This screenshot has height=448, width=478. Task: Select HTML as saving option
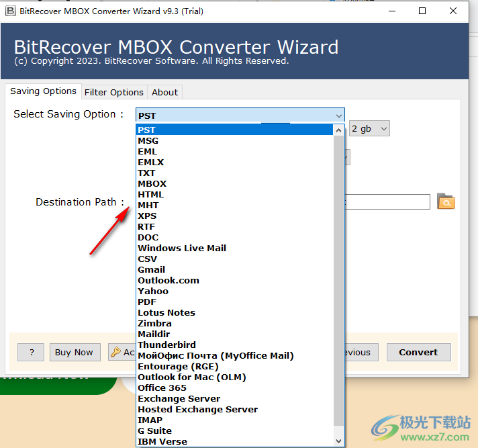pyautogui.click(x=234, y=194)
